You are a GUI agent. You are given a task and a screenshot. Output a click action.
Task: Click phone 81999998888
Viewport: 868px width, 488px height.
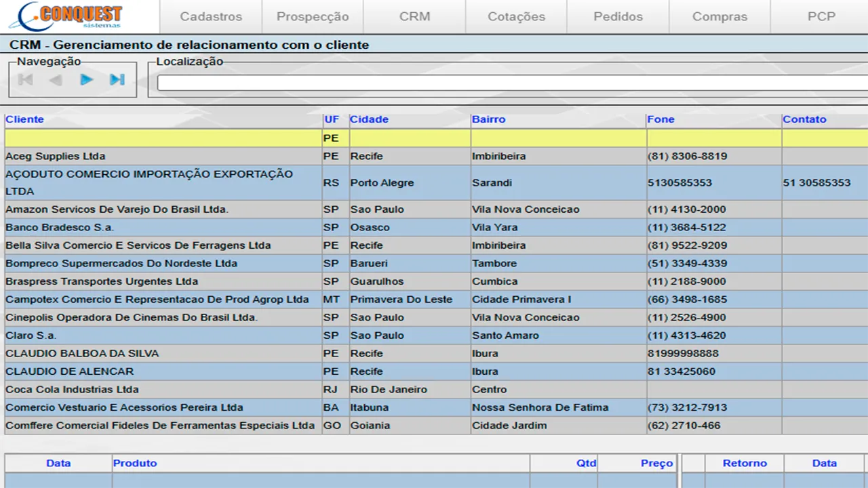pos(683,353)
